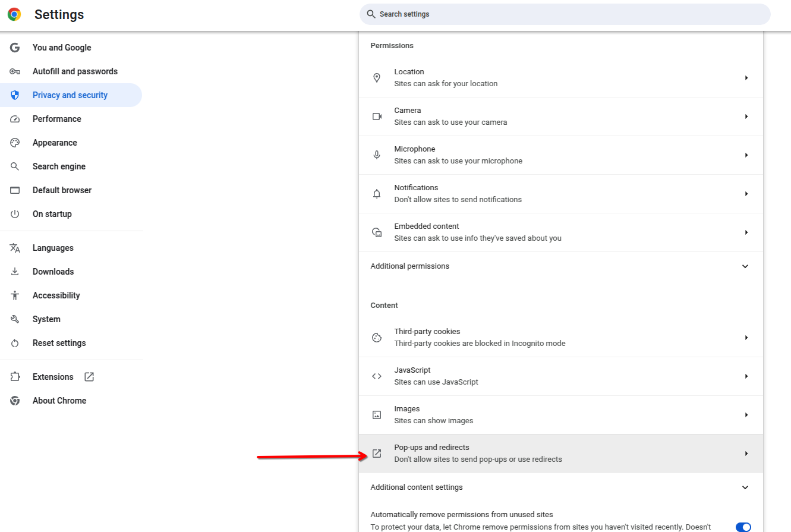791x532 pixels.
Task: Click the Third-party cookies icon
Action: [x=377, y=337]
